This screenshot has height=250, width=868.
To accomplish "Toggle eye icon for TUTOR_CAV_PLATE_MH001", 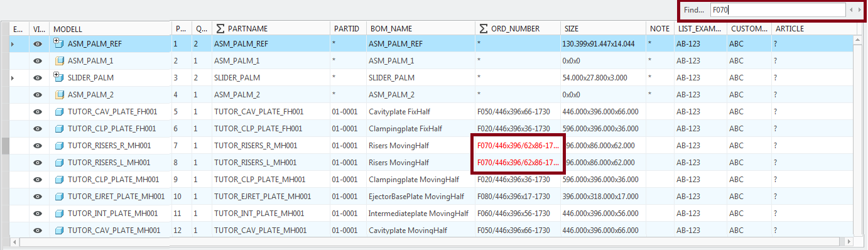I will click(x=38, y=231).
